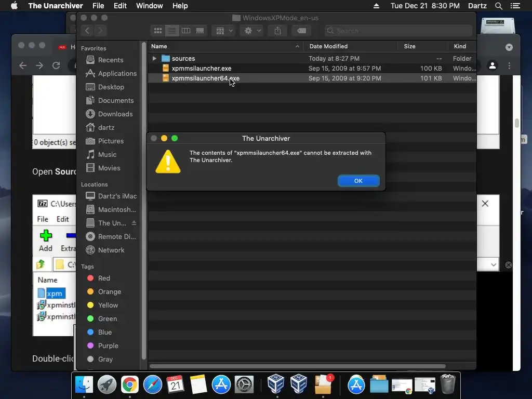Filter by the Green tag
The image size is (532, 399).
click(x=102, y=318)
